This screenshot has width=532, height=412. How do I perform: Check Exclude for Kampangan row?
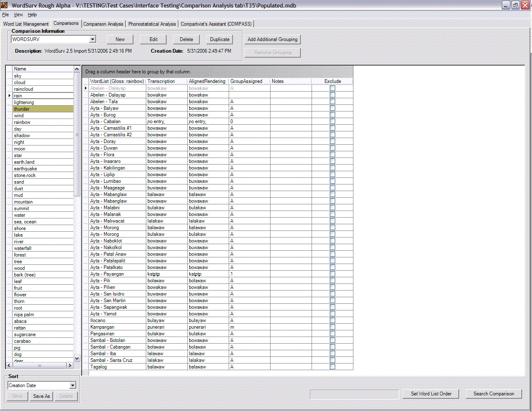click(x=332, y=327)
